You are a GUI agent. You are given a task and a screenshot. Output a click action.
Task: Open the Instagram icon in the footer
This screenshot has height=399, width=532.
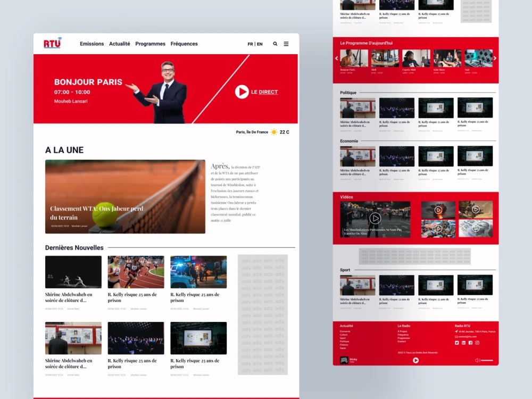tap(477, 343)
